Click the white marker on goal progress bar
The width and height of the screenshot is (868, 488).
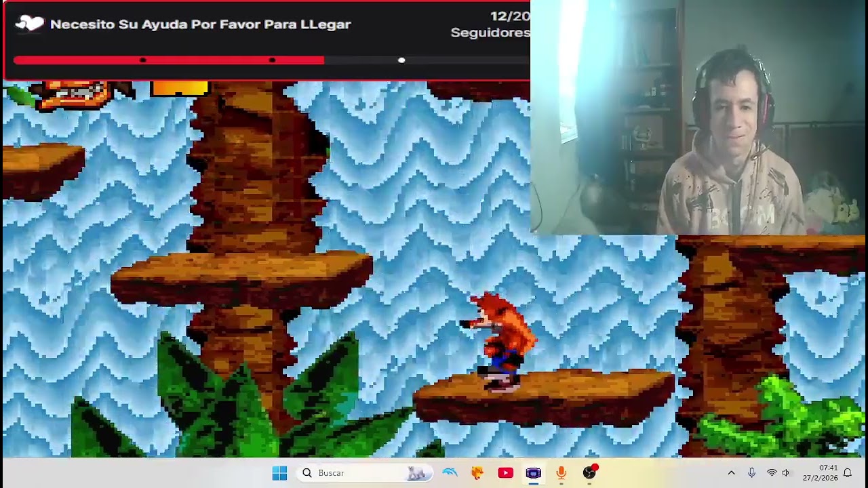coord(401,60)
